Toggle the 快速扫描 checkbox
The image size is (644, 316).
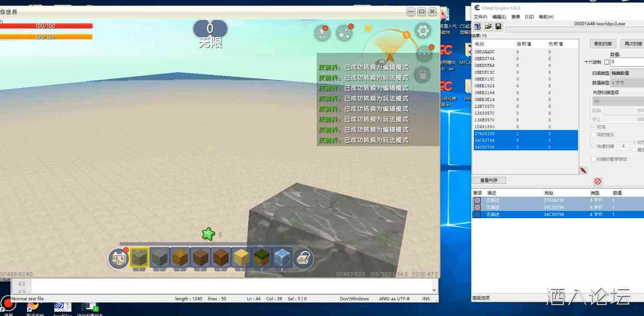[x=593, y=146]
